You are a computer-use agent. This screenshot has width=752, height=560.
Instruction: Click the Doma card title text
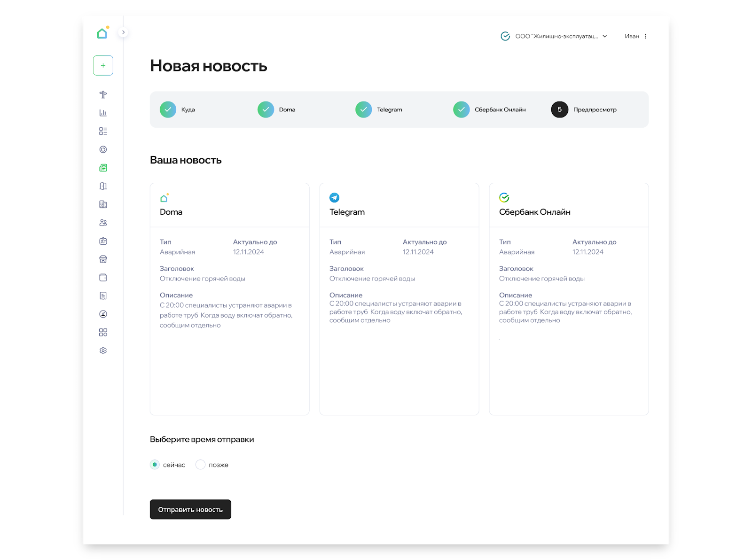171,212
